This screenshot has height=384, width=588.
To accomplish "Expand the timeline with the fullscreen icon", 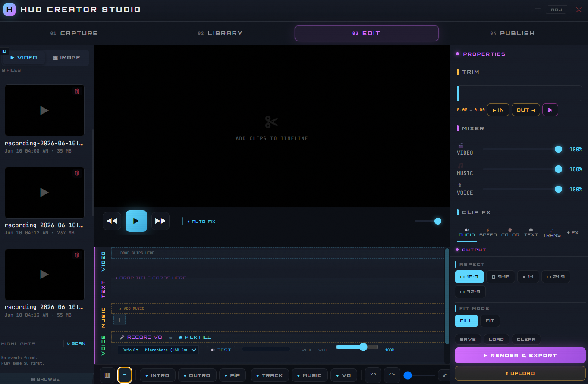I will pyautogui.click(x=444, y=375).
